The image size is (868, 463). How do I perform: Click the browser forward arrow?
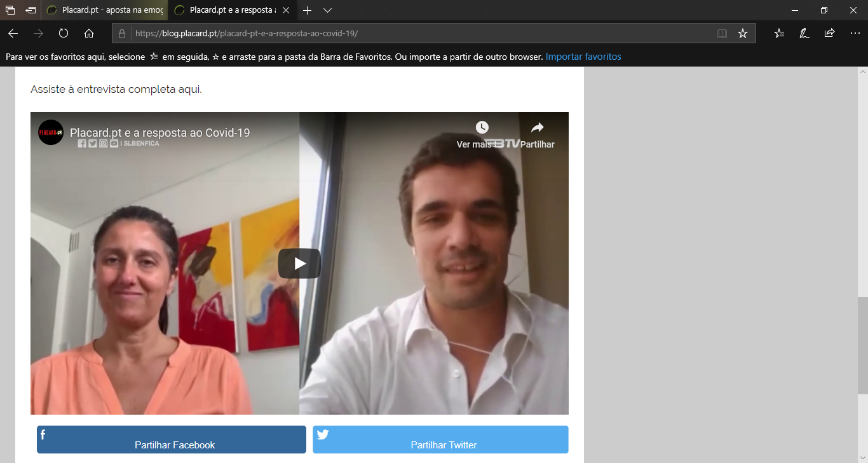point(38,33)
